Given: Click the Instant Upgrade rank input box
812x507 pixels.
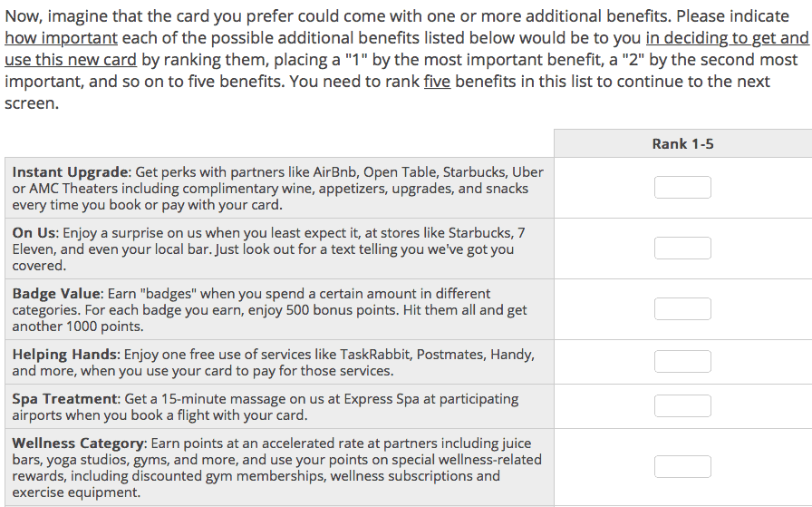Looking at the screenshot, I should 682,187.
